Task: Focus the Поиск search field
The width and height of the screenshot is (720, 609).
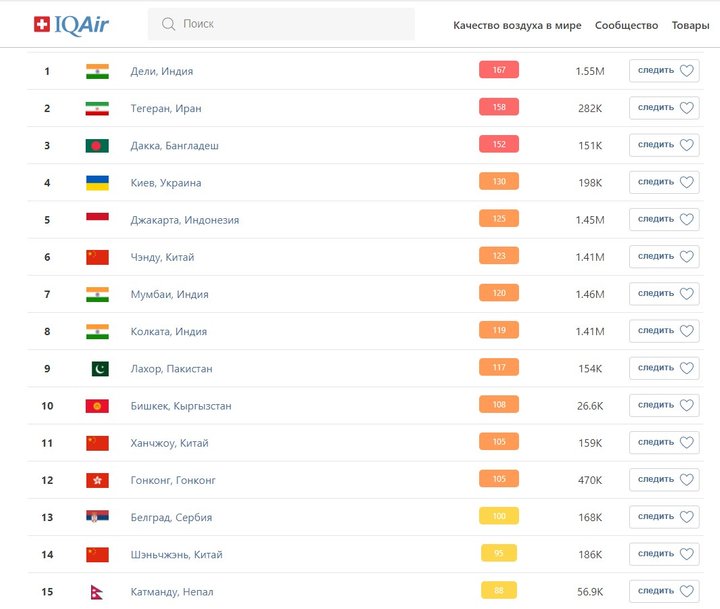Action: (290, 24)
